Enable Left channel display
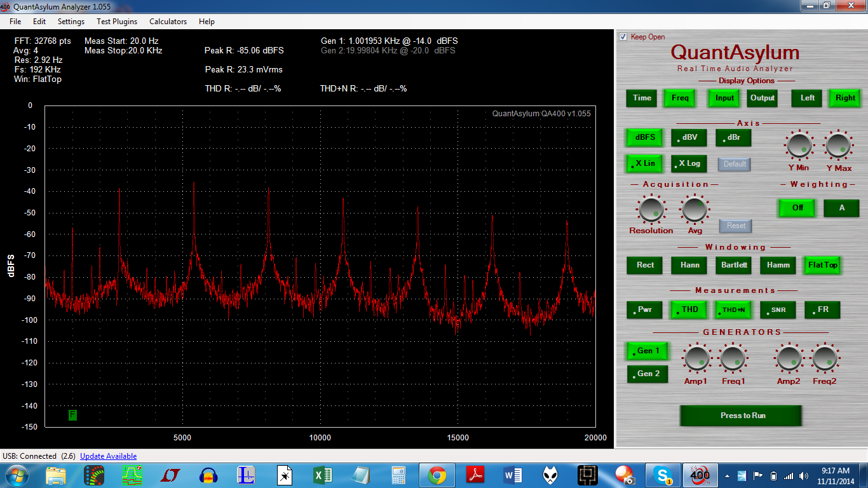 (x=807, y=98)
